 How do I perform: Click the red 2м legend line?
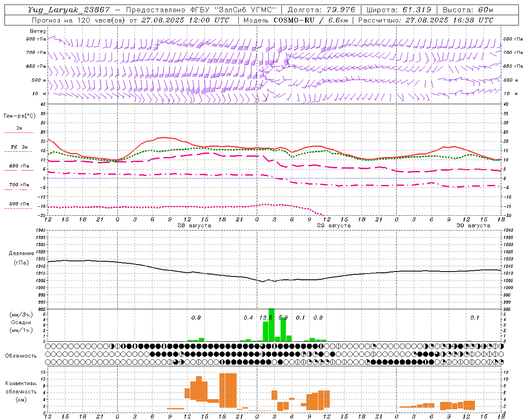pyautogui.click(x=19, y=132)
